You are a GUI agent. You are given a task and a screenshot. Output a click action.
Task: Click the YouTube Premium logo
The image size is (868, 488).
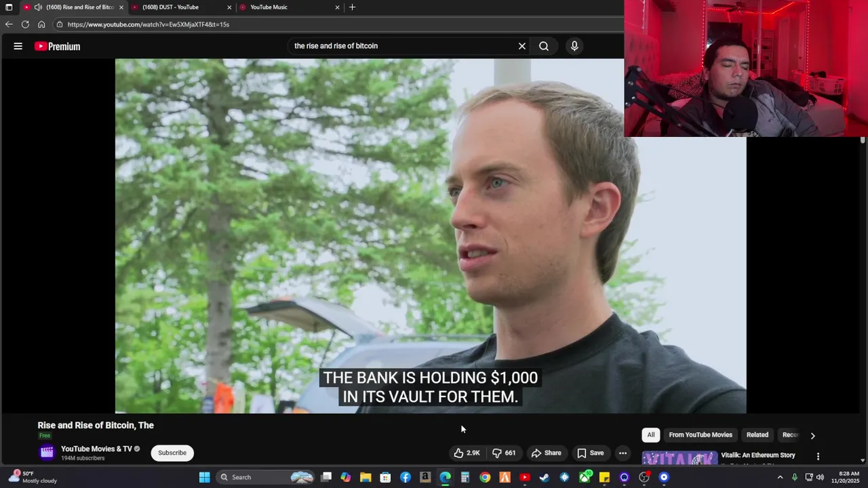(58, 46)
